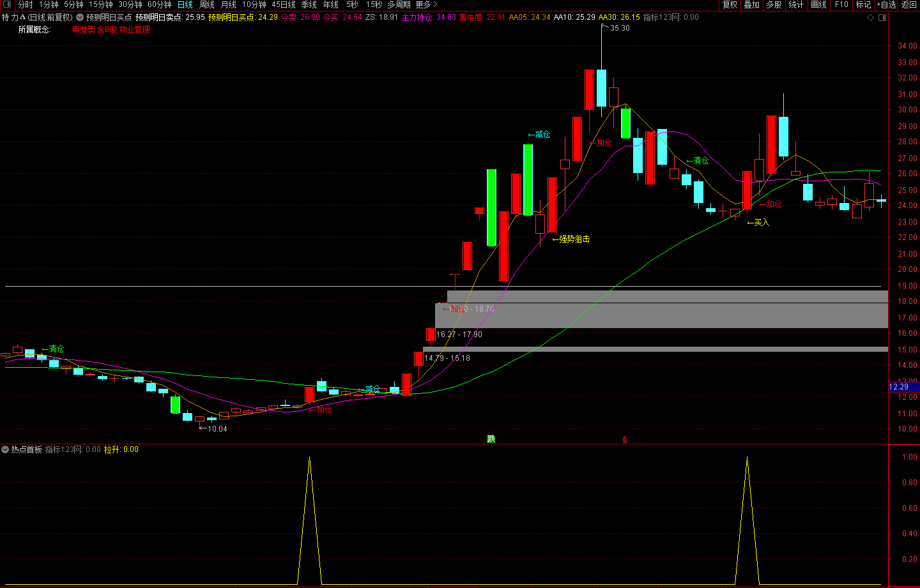Screen dimensions: 920x588
Task: Click the 买入 signal arrow on chart
Action: point(758,222)
